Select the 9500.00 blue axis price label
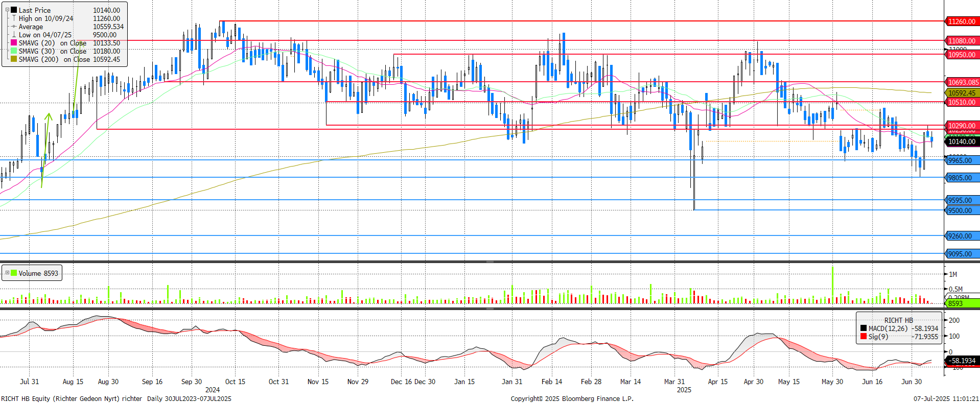 coord(962,210)
